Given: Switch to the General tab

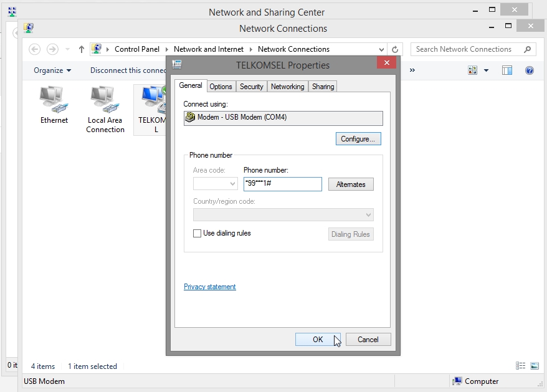Looking at the screenshot, I should coord(191,85).
